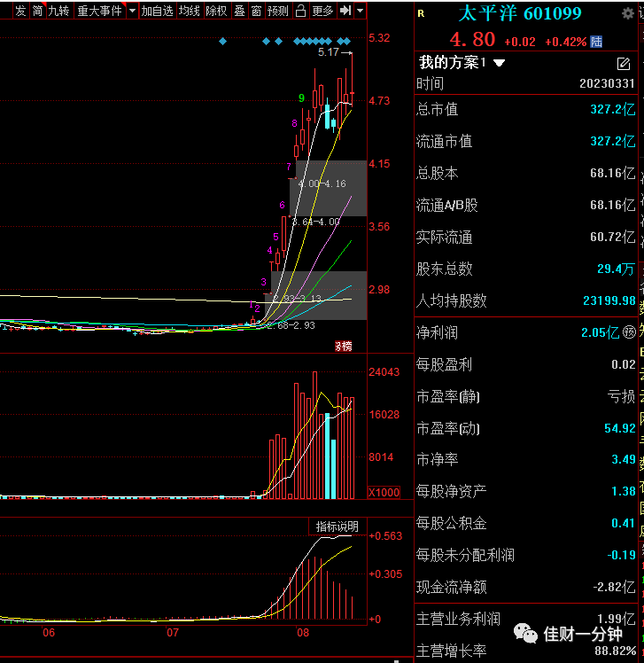This screenshot has width=644, height=663.
Task: Click the 人均持股数 value 23199.98
Action: pos(609,300)
